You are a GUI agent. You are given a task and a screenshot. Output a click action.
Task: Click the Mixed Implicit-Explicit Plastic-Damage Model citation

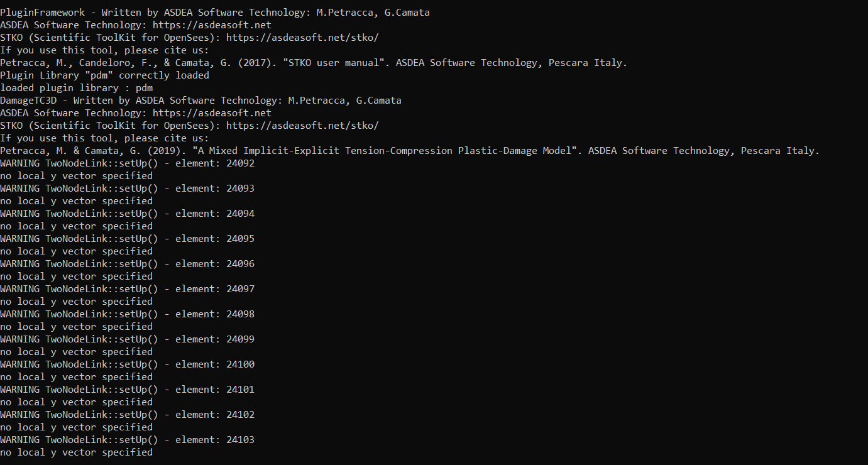410,151
